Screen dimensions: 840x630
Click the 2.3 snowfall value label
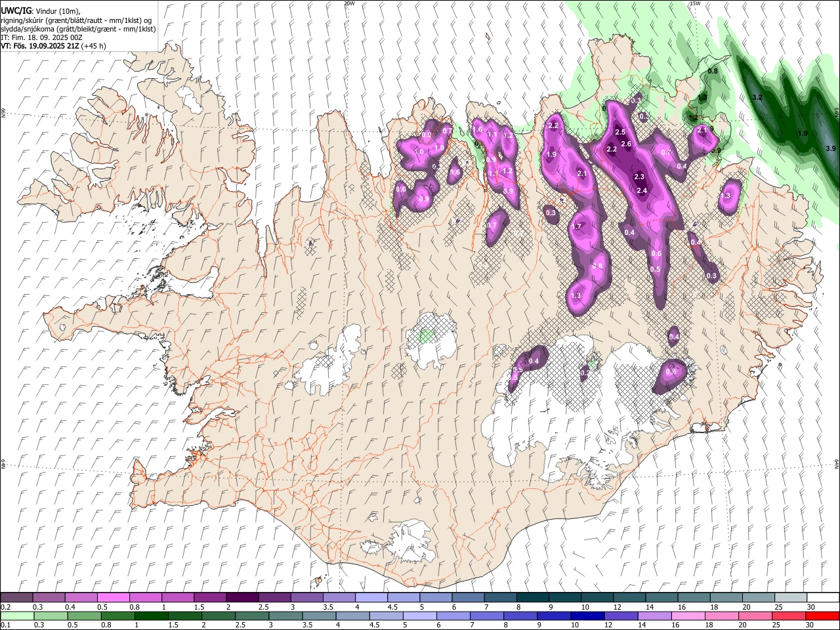(639, 177)
